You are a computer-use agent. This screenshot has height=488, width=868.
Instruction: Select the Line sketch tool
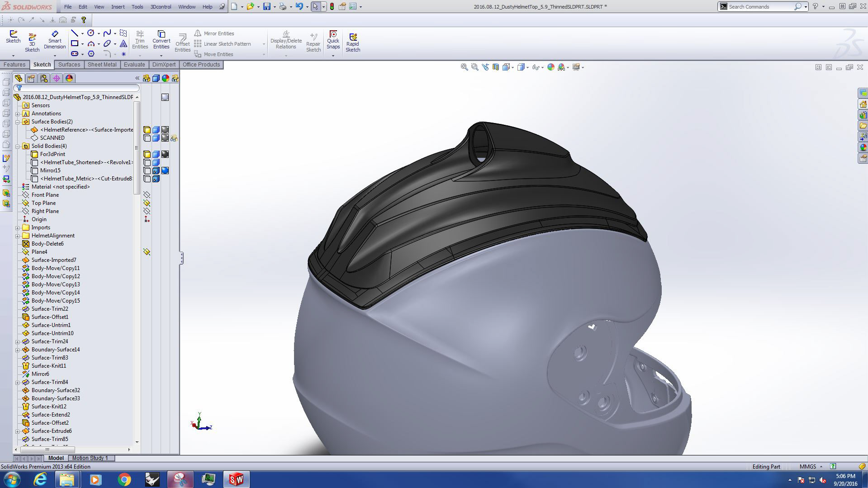75,33
